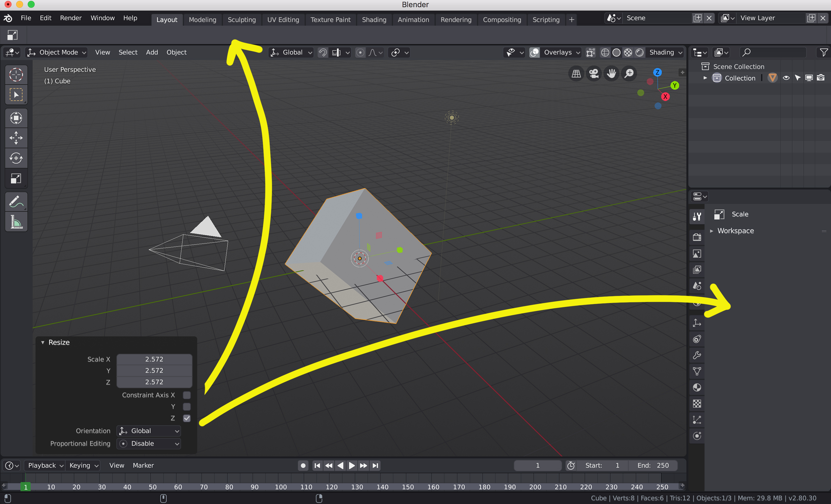Select the Cursor tool in the toolbar

click(x=16, y=74)
